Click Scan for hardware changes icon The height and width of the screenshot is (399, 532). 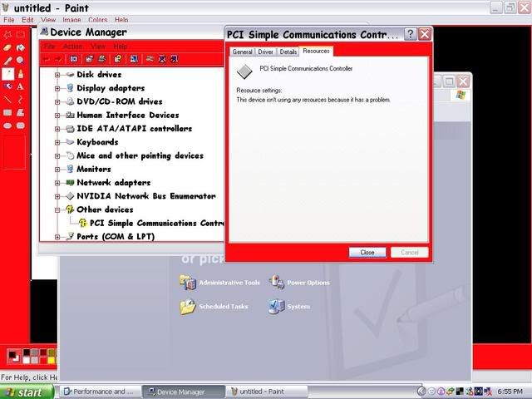(x=134, y=59)
